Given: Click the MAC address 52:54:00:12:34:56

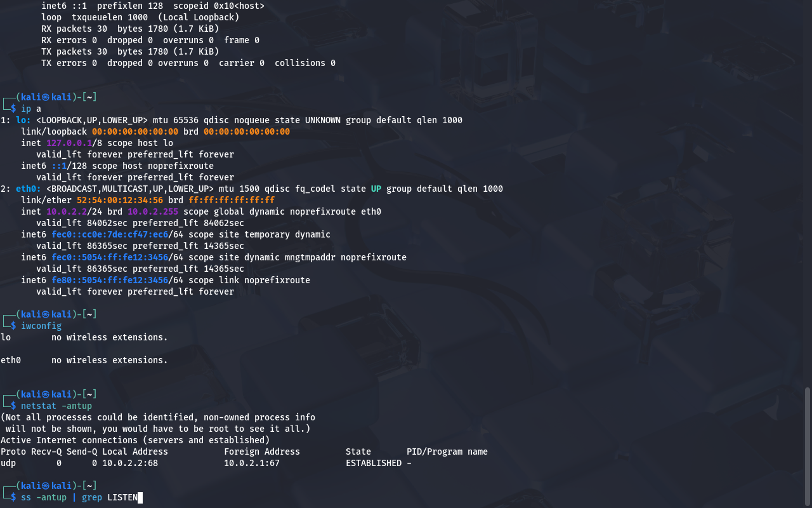Looking at the screenshot, I should [x=120, y=200].
